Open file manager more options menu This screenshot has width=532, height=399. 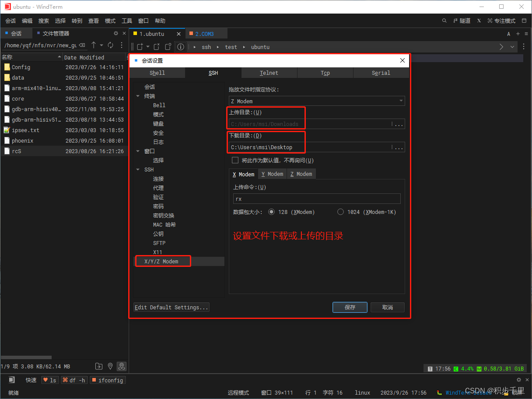[122, 45]
